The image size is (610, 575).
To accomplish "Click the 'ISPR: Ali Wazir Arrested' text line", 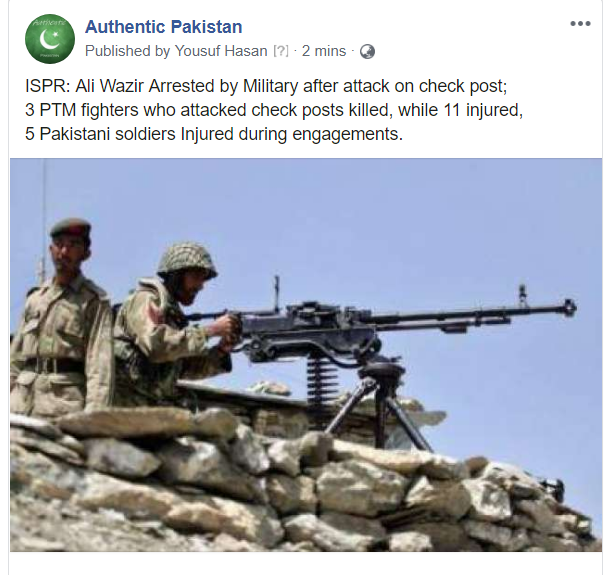I will pos(266,86).
